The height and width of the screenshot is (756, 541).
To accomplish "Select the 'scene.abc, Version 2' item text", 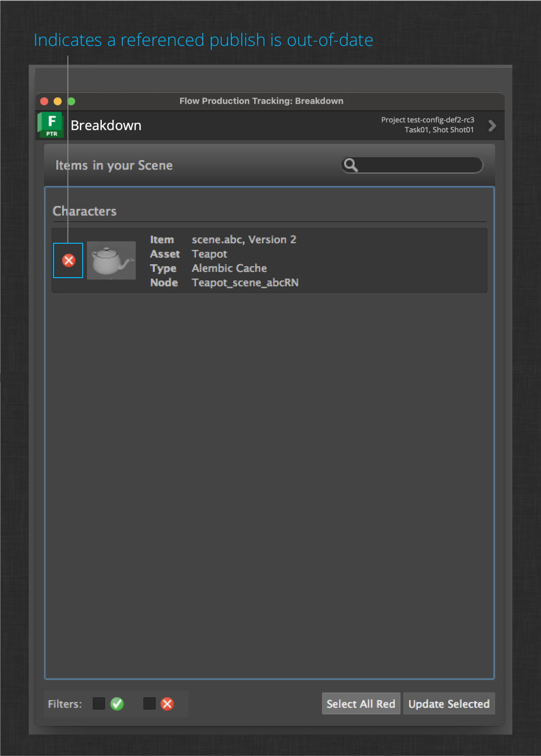I will (244, 239).
